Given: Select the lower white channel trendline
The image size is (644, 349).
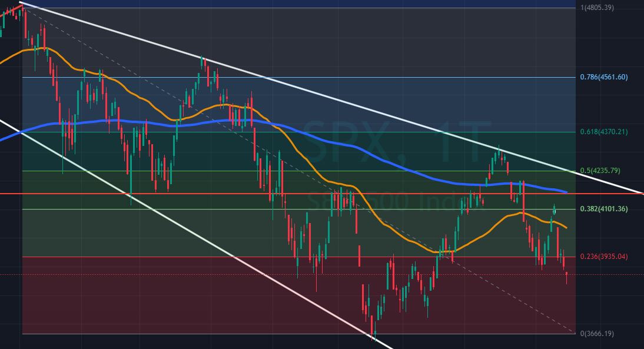Looking at the screenshot, I should [x=177, y=223].
